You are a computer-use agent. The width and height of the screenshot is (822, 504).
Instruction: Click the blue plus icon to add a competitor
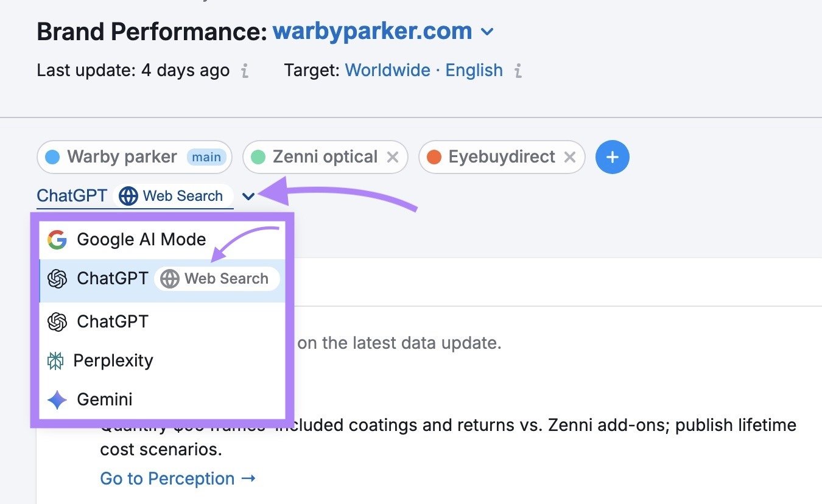pyautogui.click(x=612, y=156)
